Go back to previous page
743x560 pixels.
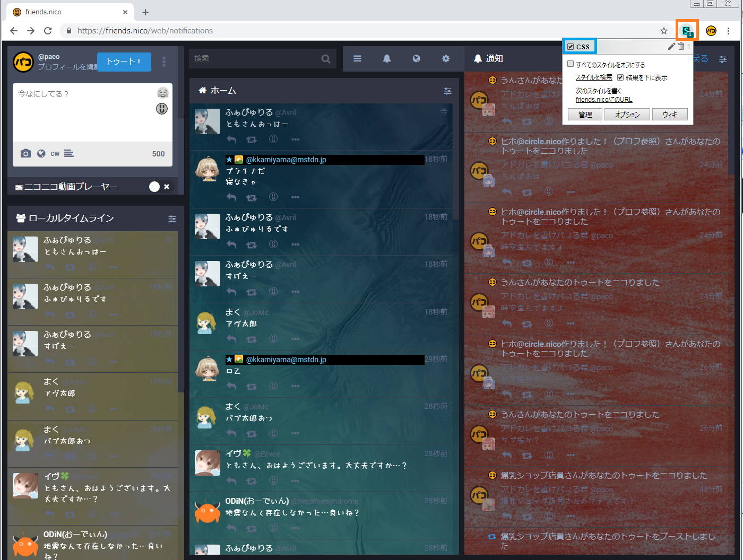14,31
